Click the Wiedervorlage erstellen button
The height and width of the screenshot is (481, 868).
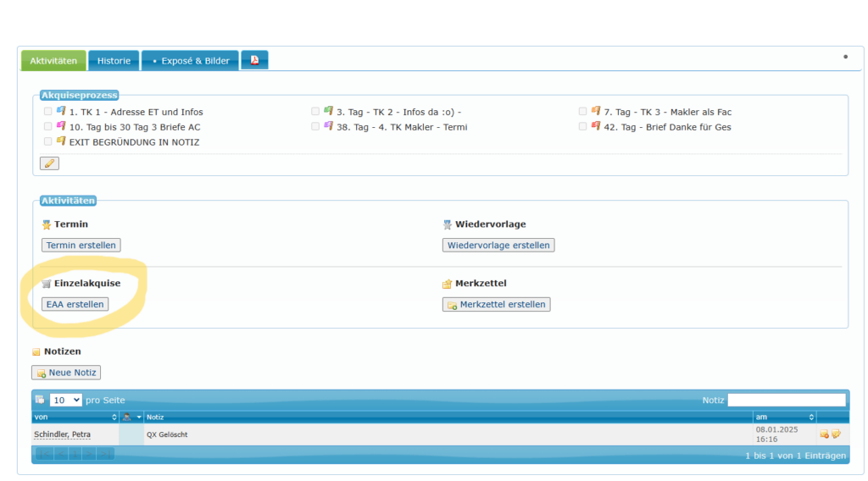498,246
